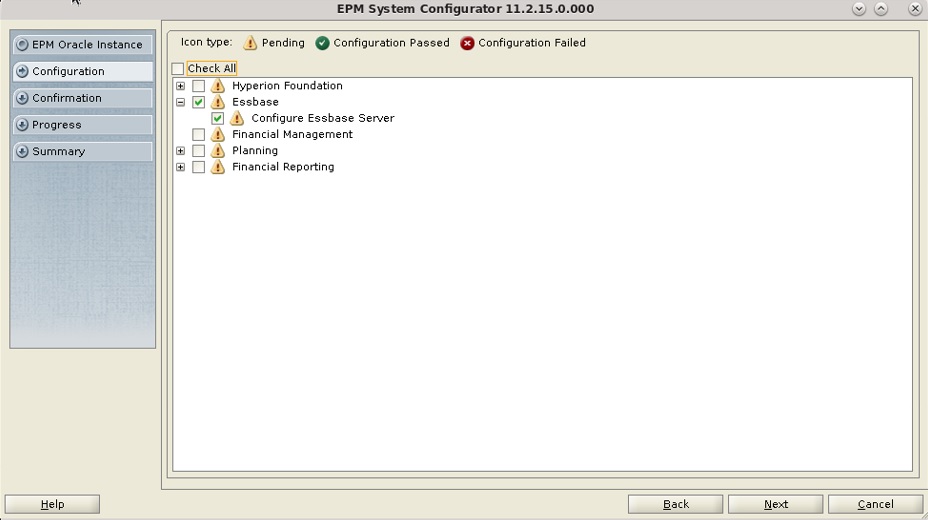
Task: Tick the Financial Reporting checkbox
Action: pyautogui.click(x=198, y=167)
